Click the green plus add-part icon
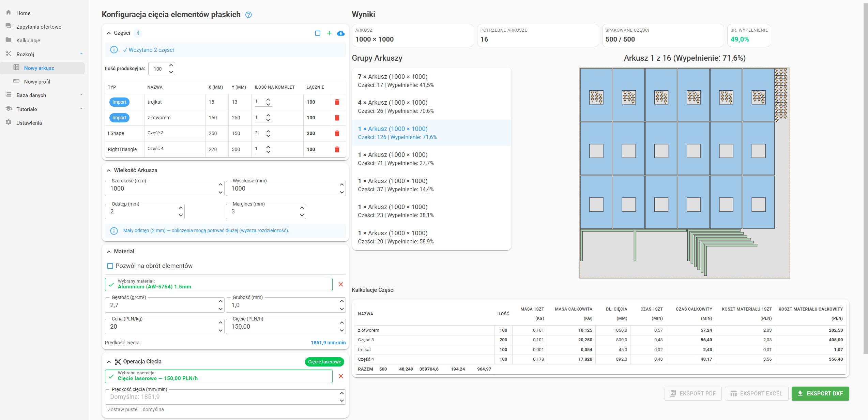 coord(329,33)
